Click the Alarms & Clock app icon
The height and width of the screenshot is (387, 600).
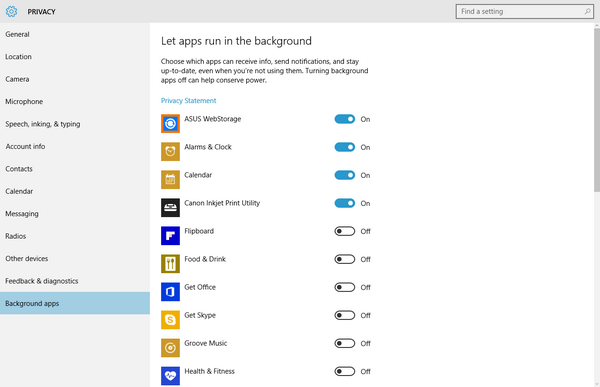pos(170,151)
